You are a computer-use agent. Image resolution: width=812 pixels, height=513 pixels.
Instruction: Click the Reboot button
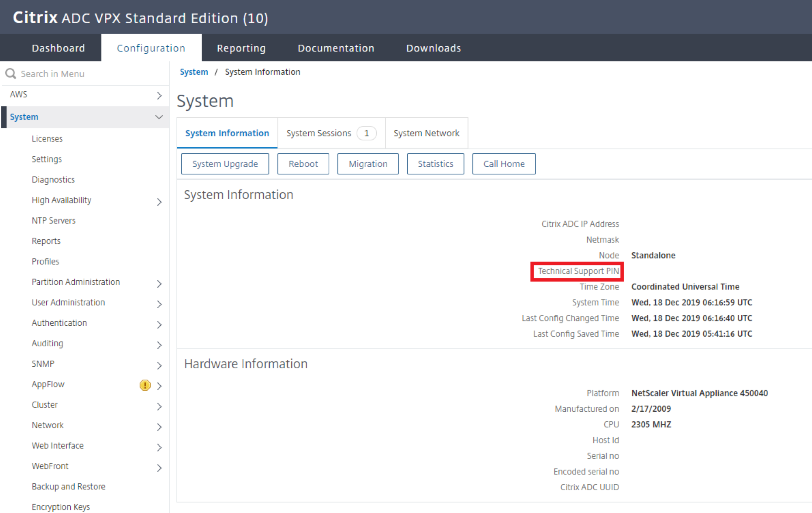point(303,164)
